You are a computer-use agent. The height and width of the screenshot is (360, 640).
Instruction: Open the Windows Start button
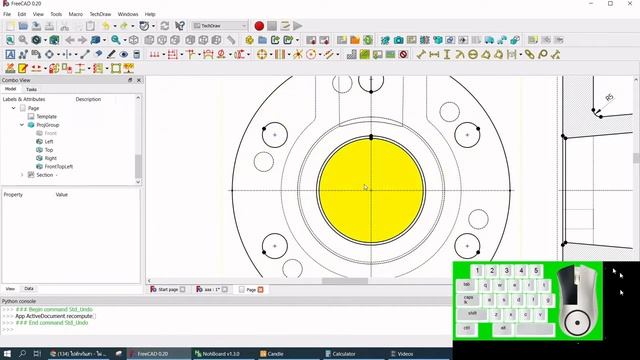click(7, 353)
